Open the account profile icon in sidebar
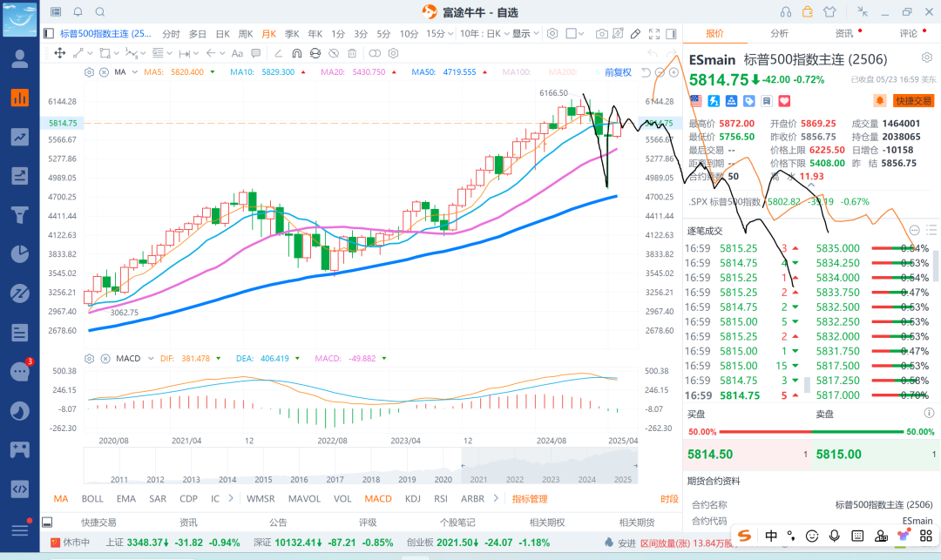Image resolution: width=941 pixels, height=560 pixels. pyautogui.click(x=20, y=58)
